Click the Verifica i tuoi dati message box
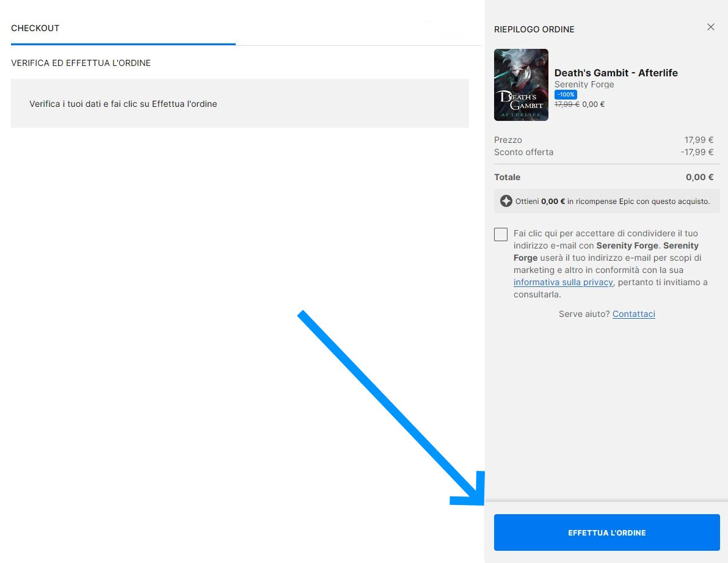Viewport: 728px width, 563px height. pyautogui.click(x=239, y=103)
